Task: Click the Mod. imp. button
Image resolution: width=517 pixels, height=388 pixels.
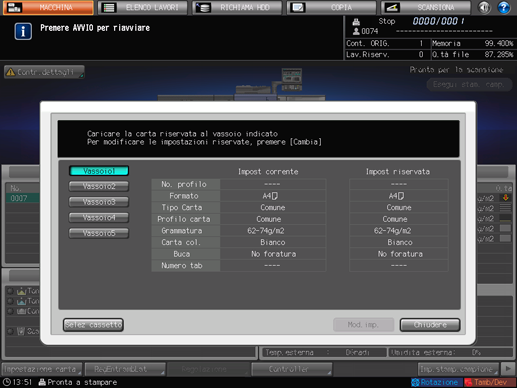Action: pos(363,325)
